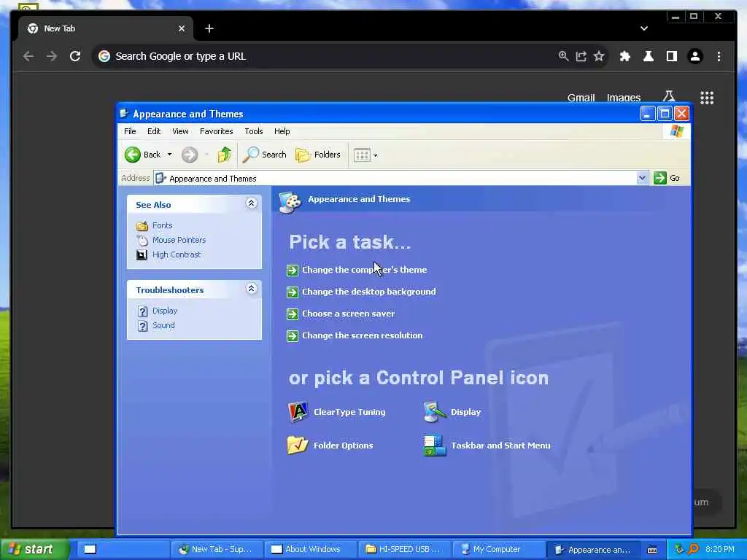Open Chrome three-dot menu
Image resolution: width=747 pixels, height=560 pixels.
[x=719, y=56]
